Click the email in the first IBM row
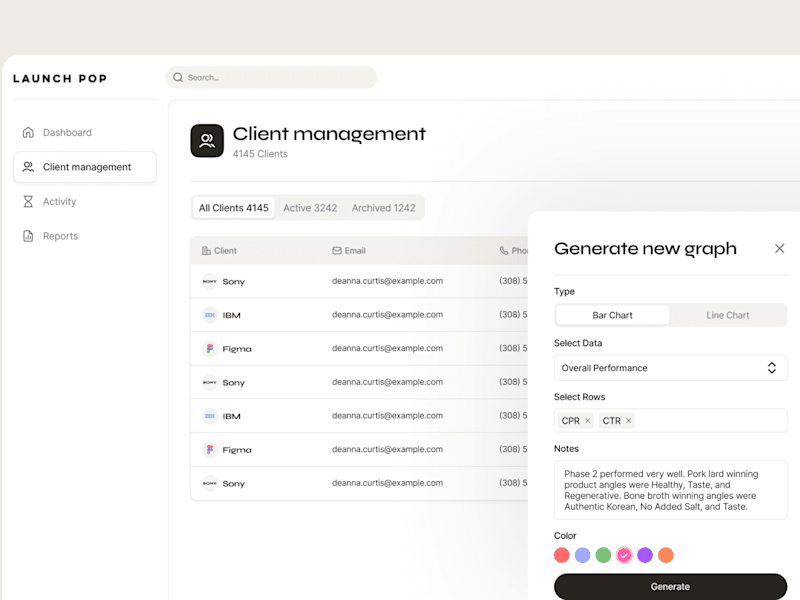Viewport: 800px width, 600px height. click(387, 314)
